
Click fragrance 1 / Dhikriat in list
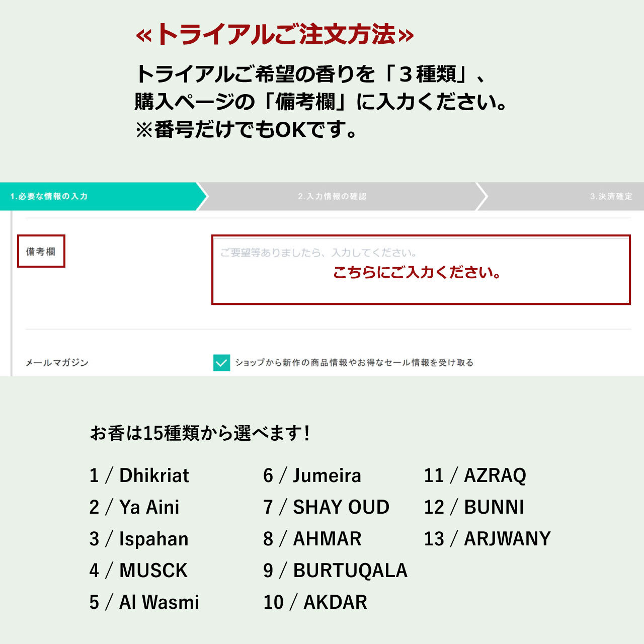tap(139, 475)
